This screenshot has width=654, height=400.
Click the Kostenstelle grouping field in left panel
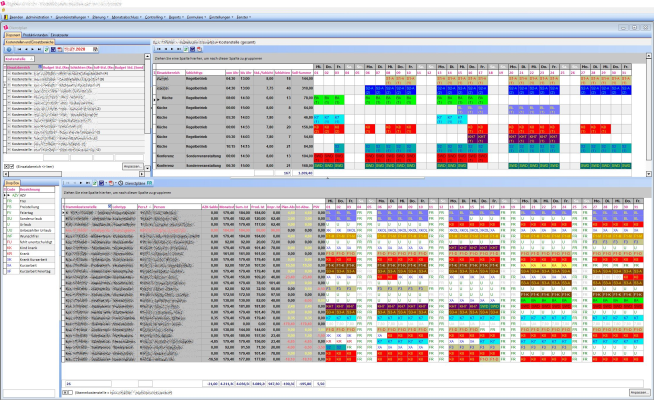point(20,61)
